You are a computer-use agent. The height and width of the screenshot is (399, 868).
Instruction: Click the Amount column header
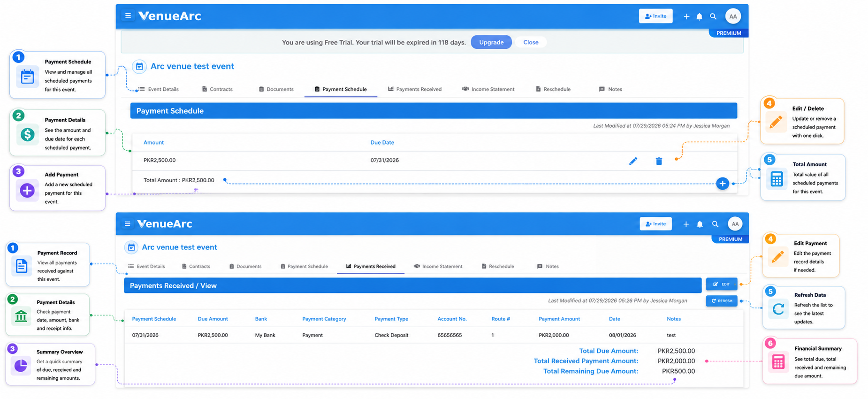tap(153, 142)
